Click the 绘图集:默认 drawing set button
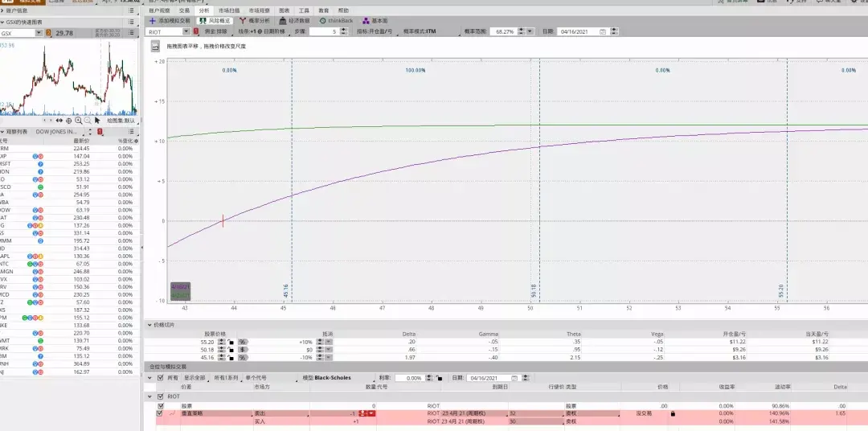868x431 pixels. (x=121, y=121)
